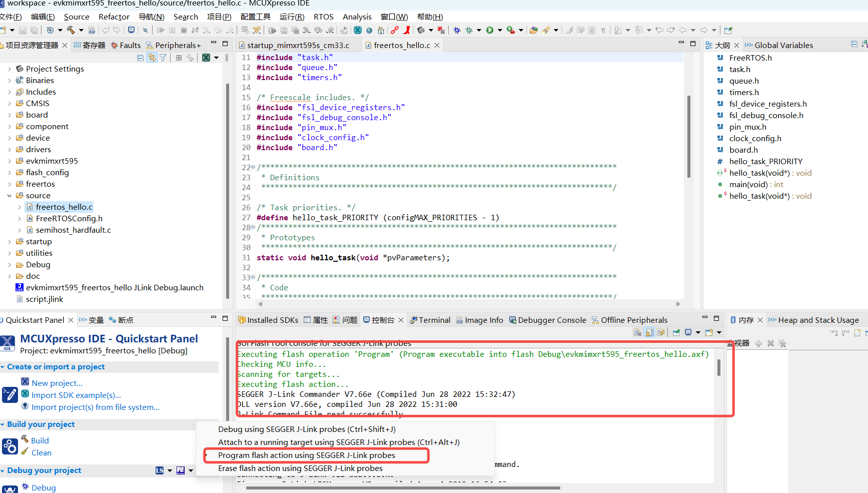Toggle Link with Editor in Project Explorer
868x493 pixels.
(x=152, y=58)
